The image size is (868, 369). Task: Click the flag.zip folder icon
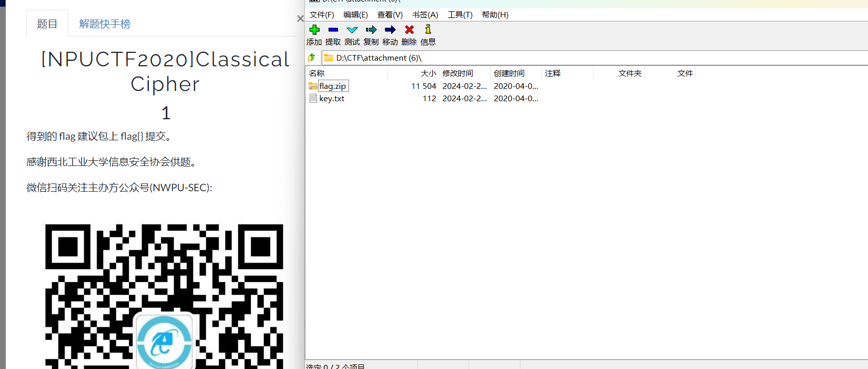click(x=313, y=86)
